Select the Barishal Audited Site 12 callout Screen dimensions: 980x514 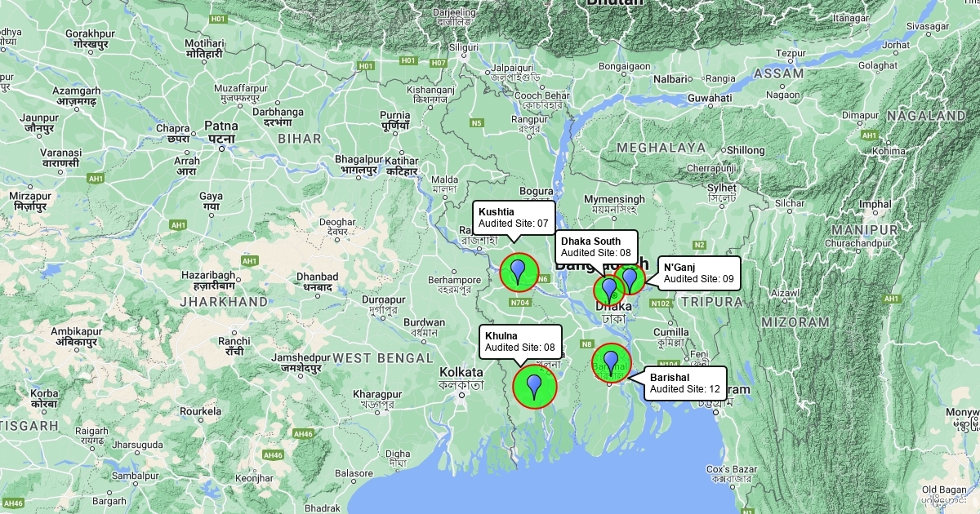pos(685,383)
